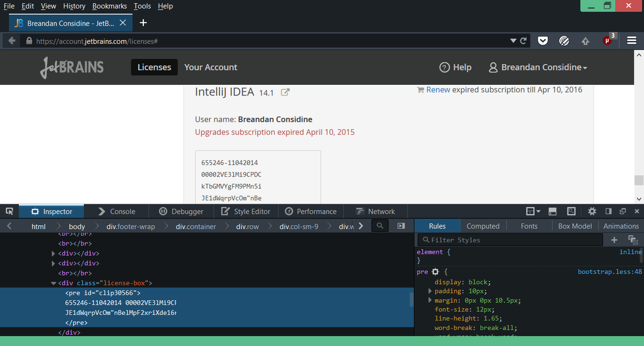Click the breadcrumb back arrow

pyautogui.click(x=9, y=226)
